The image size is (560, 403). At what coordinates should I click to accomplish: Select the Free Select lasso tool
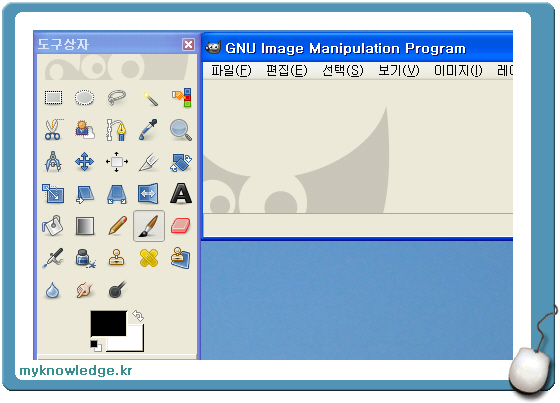click(117, 98)
